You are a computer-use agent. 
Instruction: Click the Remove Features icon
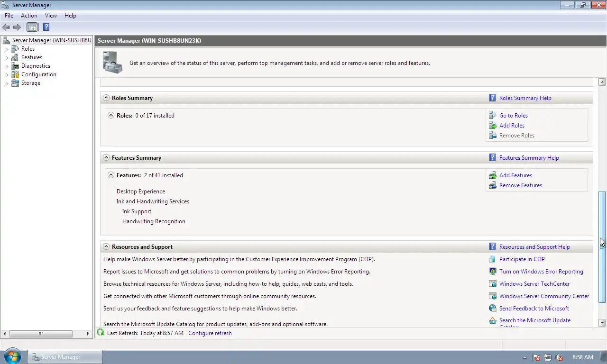[493, 185]
